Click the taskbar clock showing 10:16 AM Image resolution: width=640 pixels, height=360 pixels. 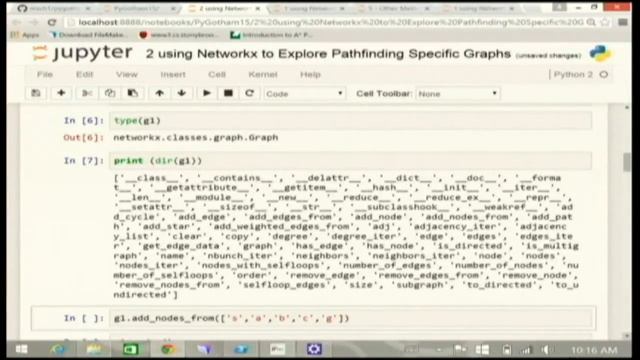(x=594, y=350)
